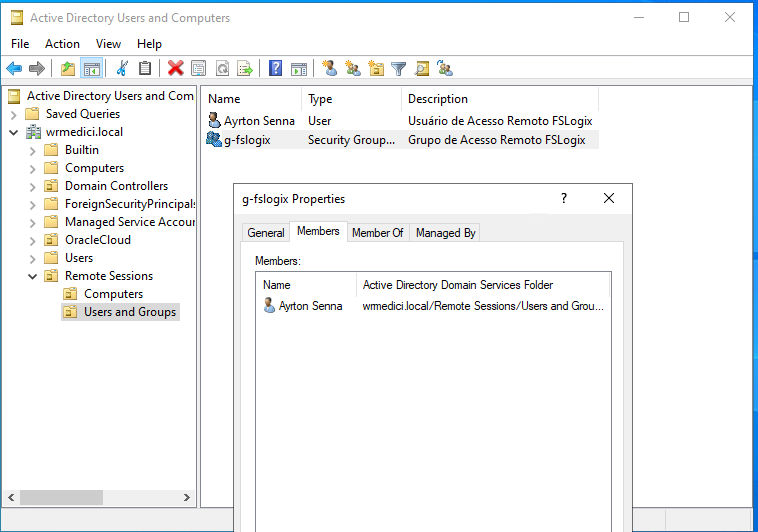Expand the OracleCloud node
758x532 pixels.
(x=32, y=240)
